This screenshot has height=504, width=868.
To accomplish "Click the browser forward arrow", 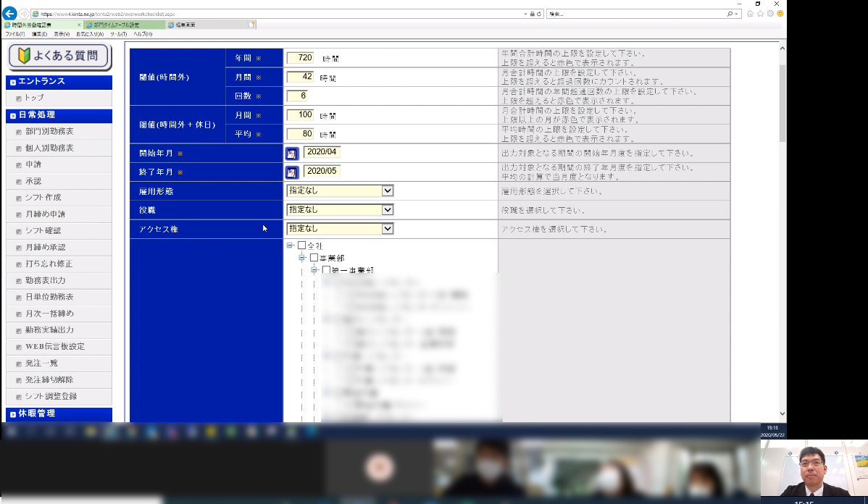I will point(24,13).
